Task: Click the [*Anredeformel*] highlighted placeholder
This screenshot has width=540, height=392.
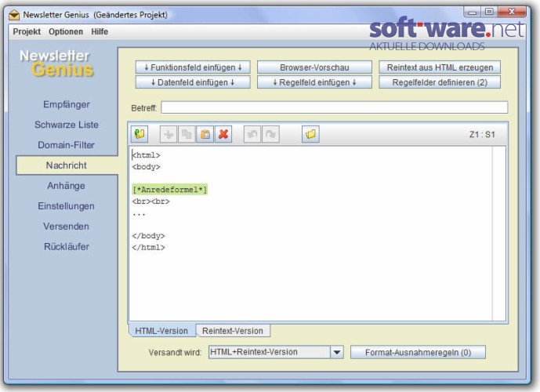Action: [170, 190]
